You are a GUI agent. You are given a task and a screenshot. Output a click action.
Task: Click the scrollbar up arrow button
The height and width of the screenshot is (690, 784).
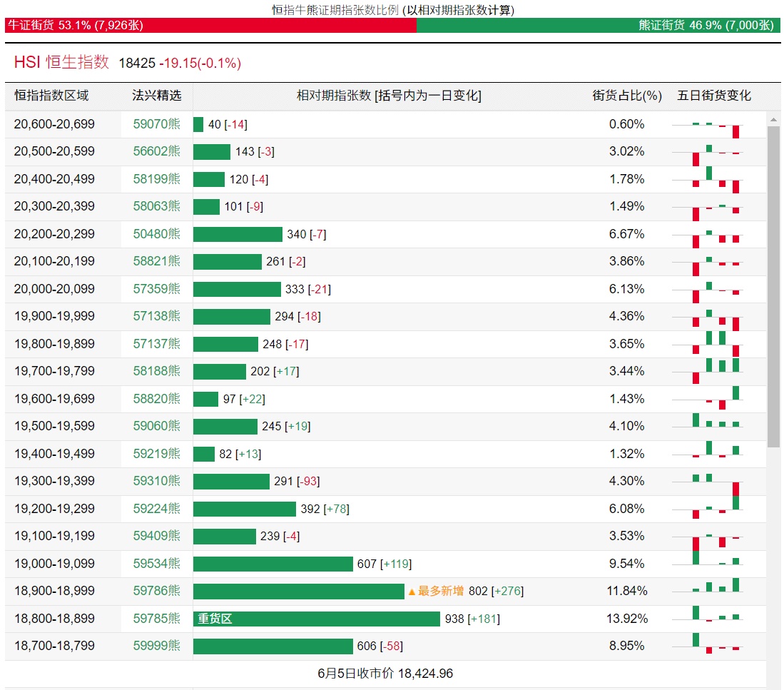[773, 119]
